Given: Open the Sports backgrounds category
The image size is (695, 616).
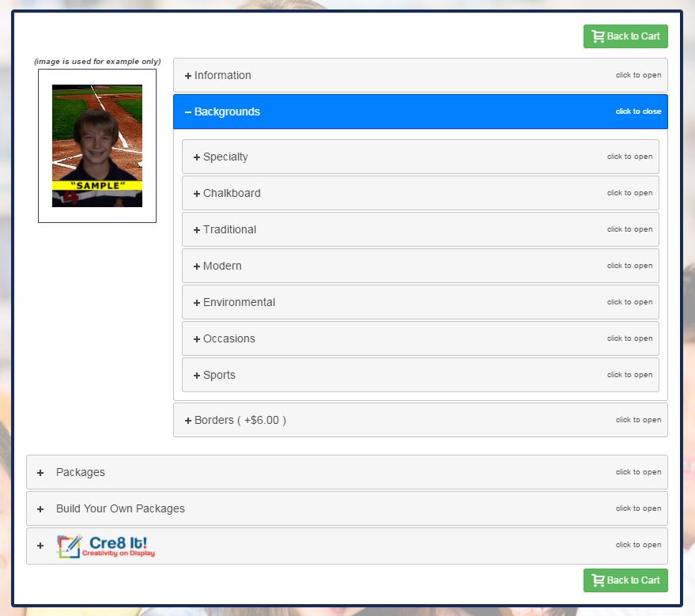Looking at the screenshot, I should [219, 376].
